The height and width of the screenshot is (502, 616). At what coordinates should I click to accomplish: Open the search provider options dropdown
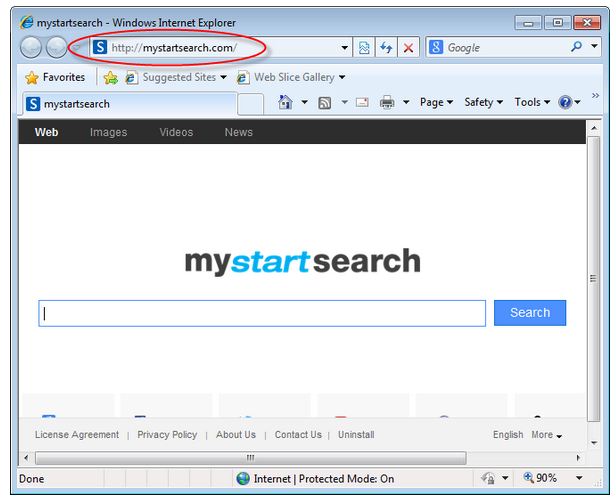(x=594, y=46)
